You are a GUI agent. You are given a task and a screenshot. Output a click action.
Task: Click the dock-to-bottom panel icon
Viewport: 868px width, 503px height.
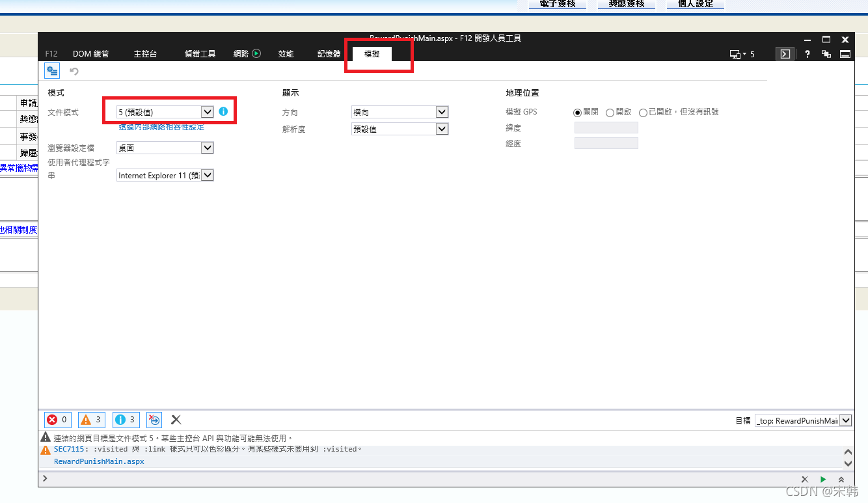845,54
